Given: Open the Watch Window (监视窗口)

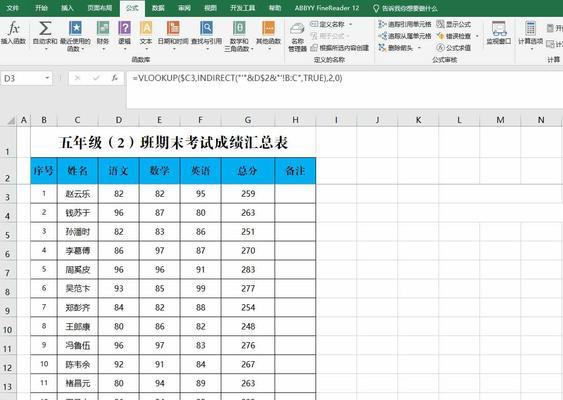Looking at the screenshot, I should [x=498, y=32].
